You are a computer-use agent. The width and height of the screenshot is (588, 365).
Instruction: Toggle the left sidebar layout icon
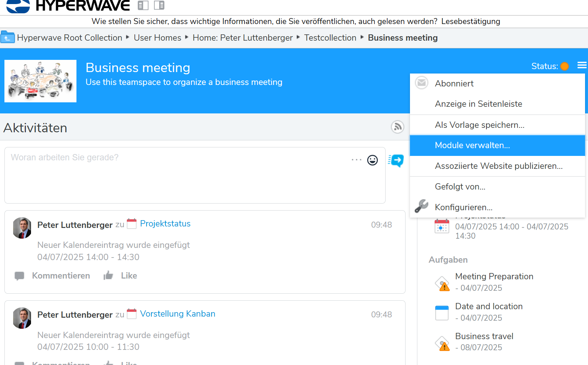143,5
